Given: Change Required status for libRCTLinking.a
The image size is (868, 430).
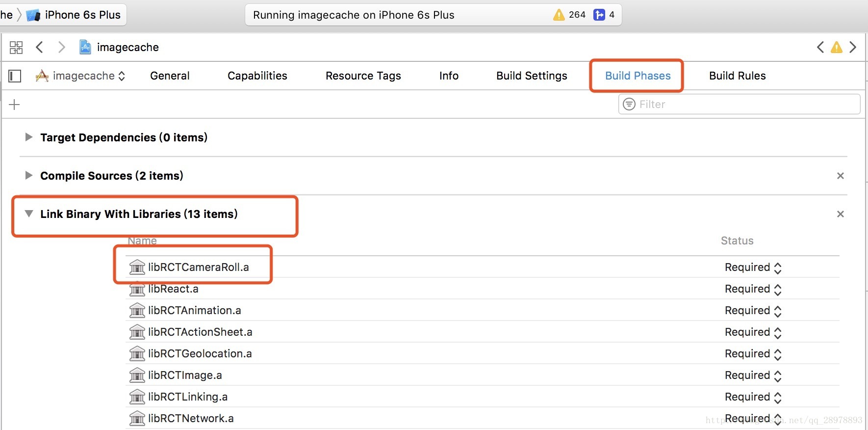Looking at the screenshot, I should pyautogui.click(x=753, y=397).
